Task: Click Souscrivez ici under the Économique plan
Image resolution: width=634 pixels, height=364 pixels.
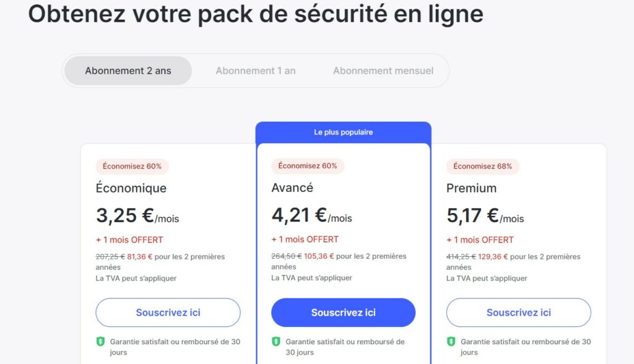Action: coord(168,313)
